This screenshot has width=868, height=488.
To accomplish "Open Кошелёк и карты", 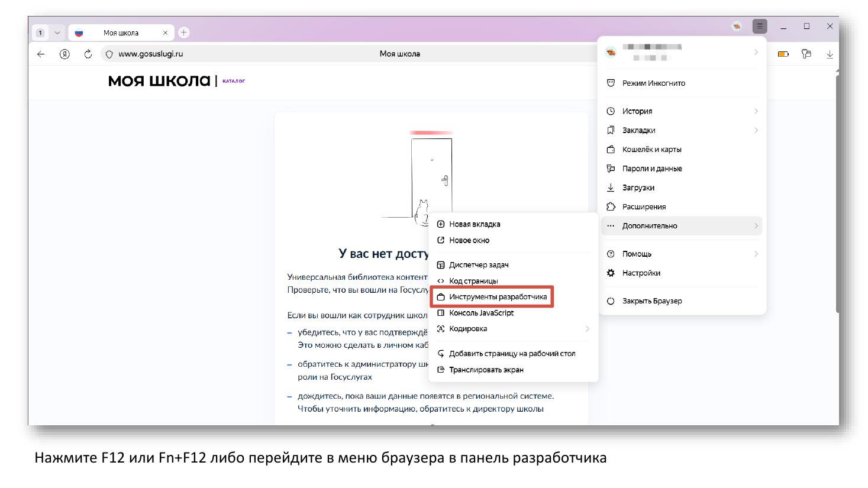I will tap(682, 150).
